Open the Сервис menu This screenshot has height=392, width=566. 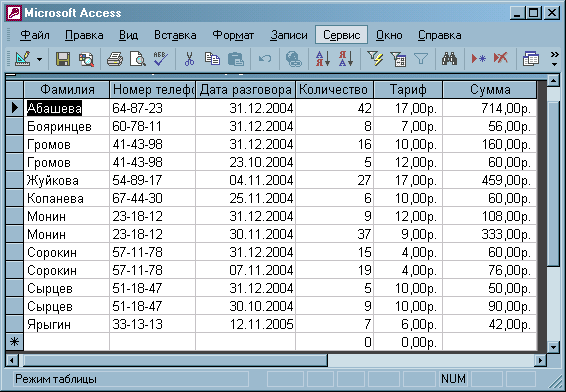[x=341, y=35]
